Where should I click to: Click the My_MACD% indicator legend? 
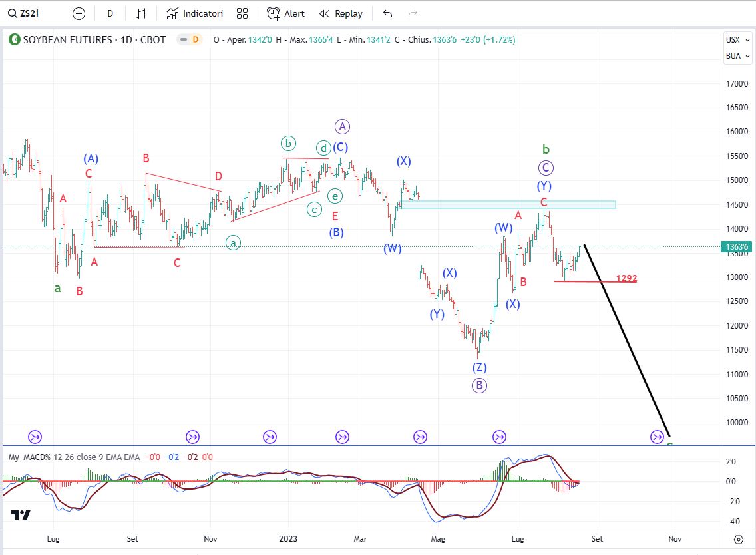click(74, 457)
